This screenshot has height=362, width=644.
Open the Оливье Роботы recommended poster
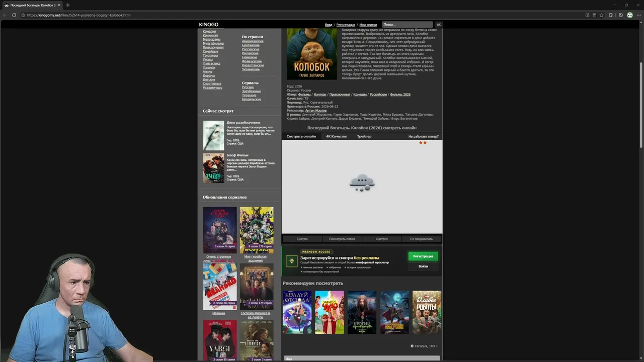point(427,312)
